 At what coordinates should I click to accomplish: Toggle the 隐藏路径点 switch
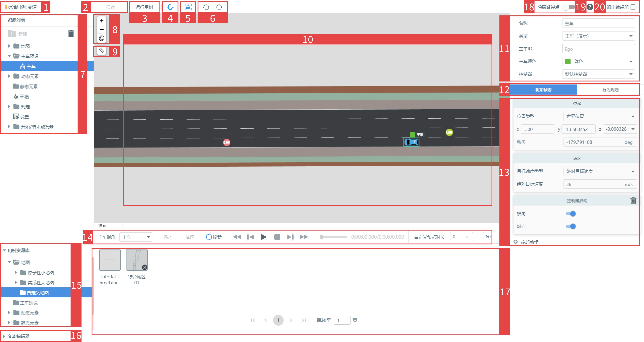pos(569,7)
